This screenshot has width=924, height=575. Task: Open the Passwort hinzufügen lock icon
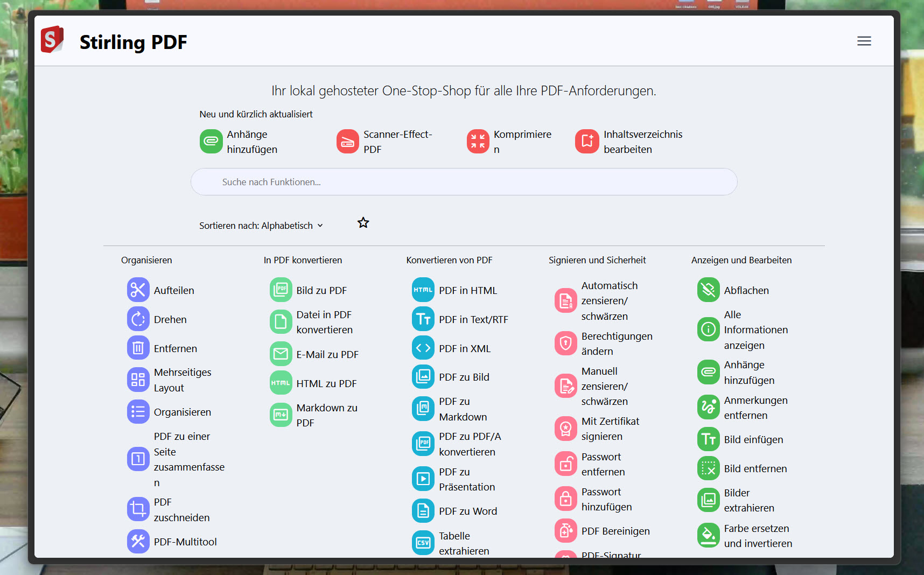[x=565, y=499]
